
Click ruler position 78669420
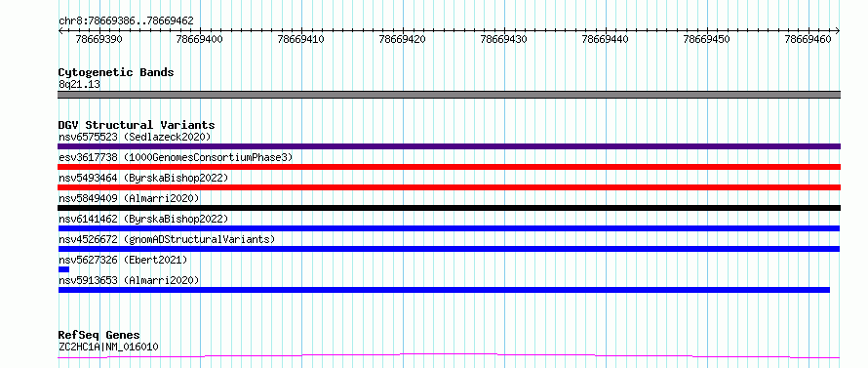pyautogui.click(x=403, y=39)
